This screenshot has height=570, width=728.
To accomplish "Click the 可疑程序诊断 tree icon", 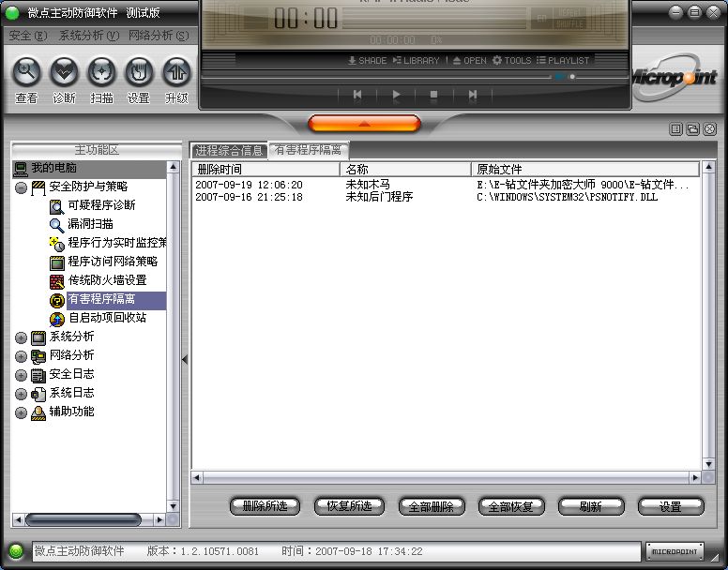I will [56, 206].
